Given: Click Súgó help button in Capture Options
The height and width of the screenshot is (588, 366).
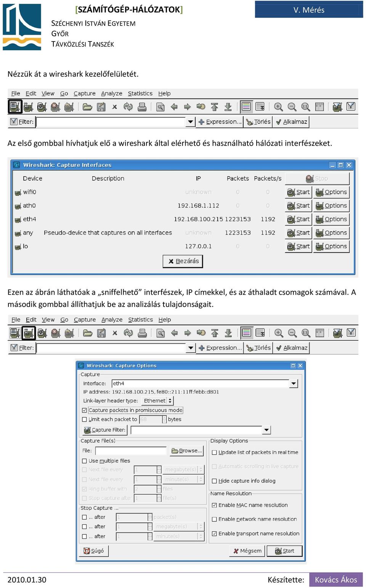Looking at the screenshot, I should [x=94, y=551].
